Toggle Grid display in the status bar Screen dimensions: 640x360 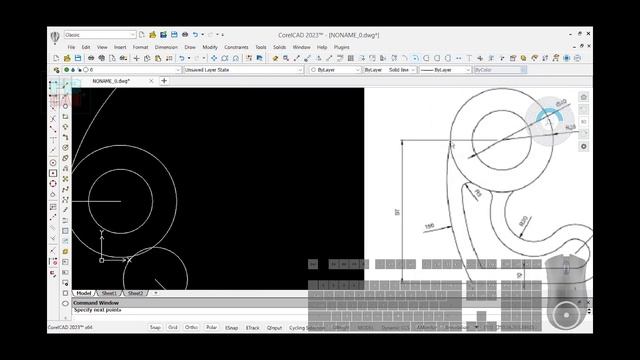(x=173, y=327)
